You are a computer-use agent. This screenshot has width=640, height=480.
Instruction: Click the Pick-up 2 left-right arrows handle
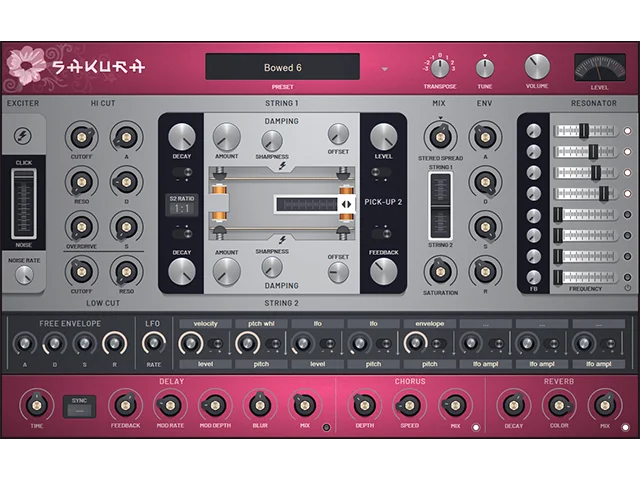click(346, 204)
